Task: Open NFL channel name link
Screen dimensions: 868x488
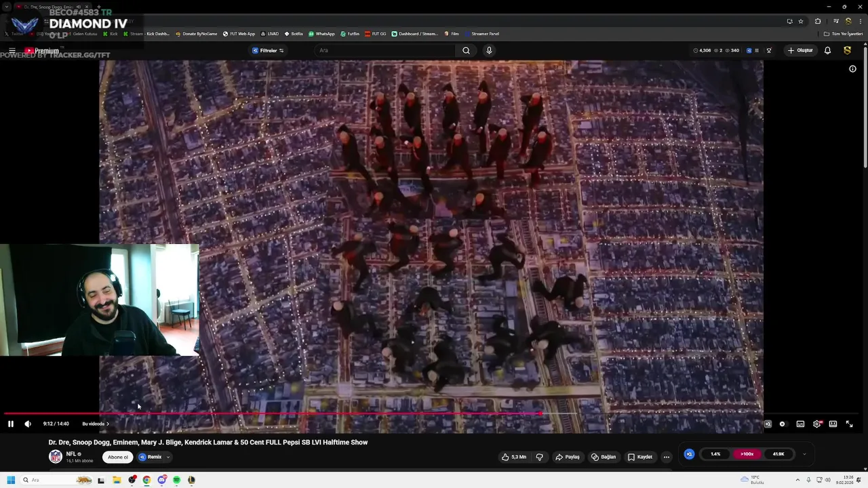Action: click(71, 454)
